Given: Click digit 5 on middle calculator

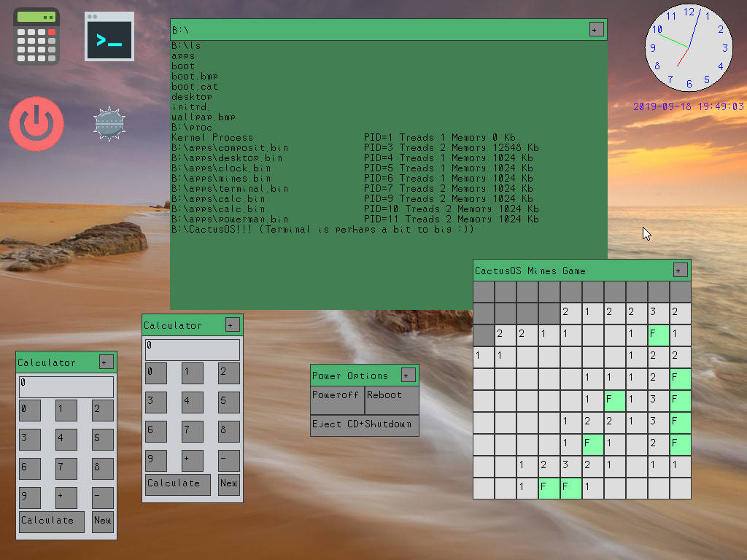Looking at the screenshot, I should (x=229, y=402).
